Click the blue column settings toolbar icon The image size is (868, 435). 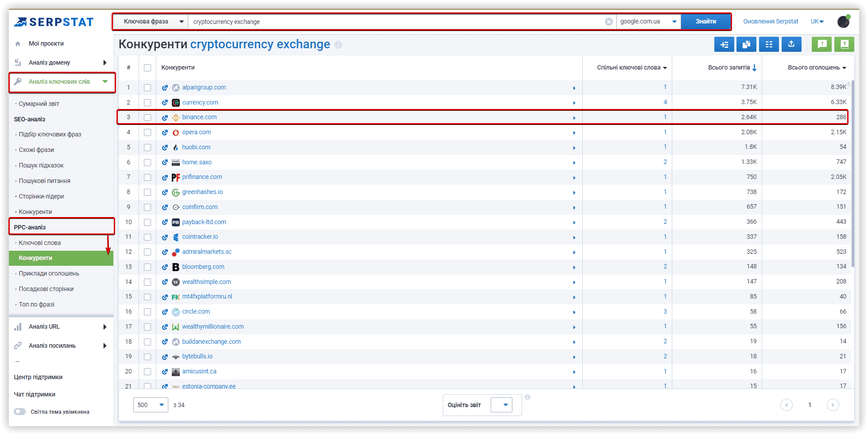769,44
